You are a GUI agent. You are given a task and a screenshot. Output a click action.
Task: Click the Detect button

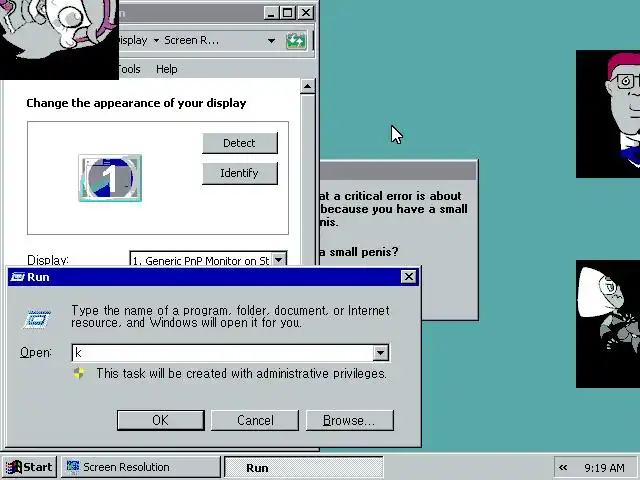[x=240, y=143]
